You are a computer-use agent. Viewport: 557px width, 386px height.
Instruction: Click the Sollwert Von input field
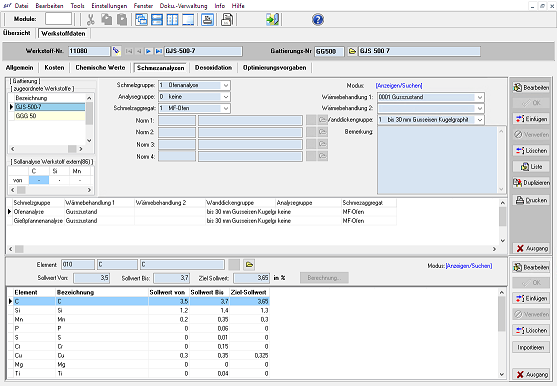92,278
